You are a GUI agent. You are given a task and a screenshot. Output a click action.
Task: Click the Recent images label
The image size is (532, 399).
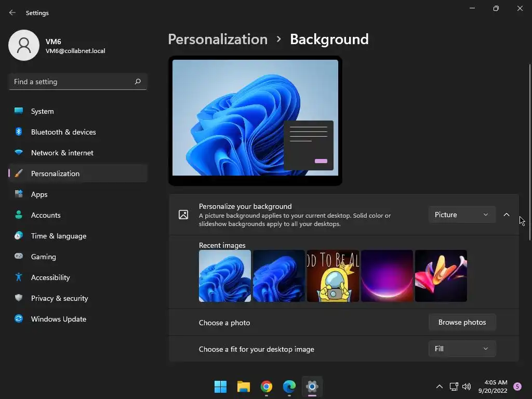point(222,245)
